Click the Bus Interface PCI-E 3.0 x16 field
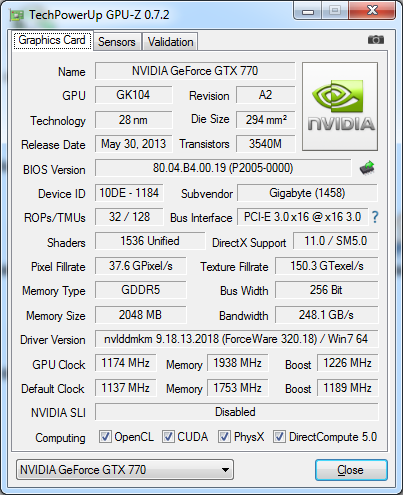 (x=302, y=217)
